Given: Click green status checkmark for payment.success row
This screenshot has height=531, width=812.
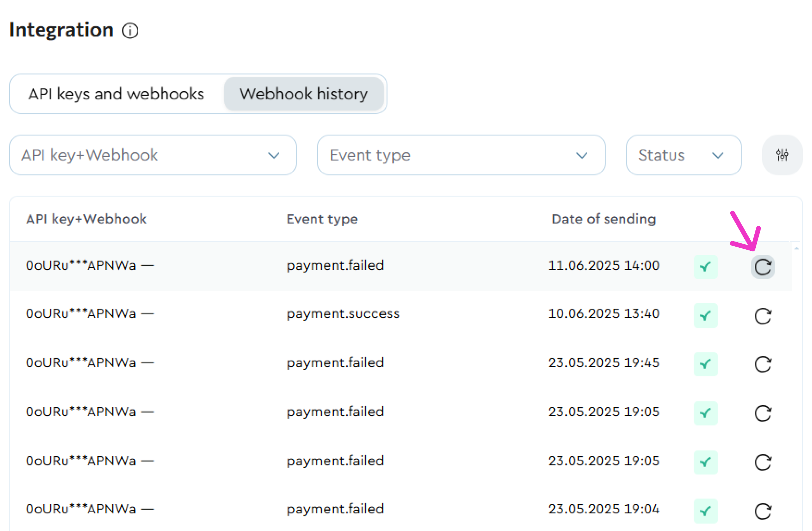Looking at the screenshot, I should [705, 316].
